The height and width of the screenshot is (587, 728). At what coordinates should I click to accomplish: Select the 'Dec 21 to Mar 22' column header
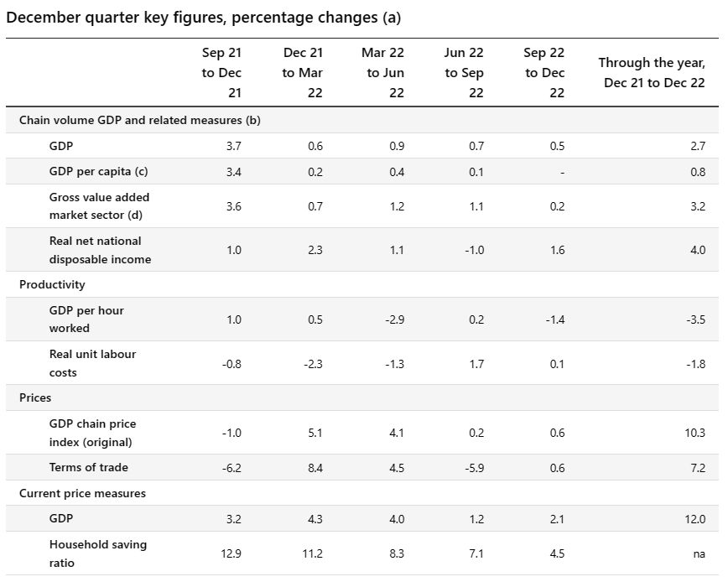click(x=303, y=73)
